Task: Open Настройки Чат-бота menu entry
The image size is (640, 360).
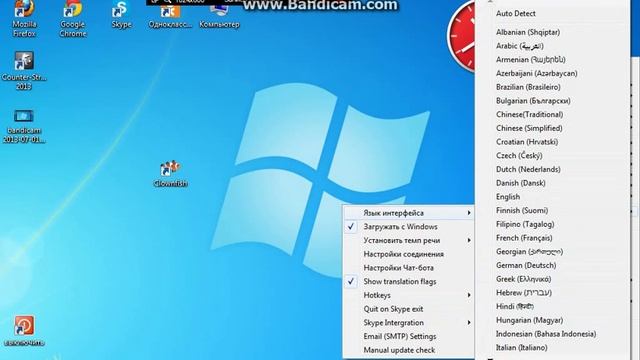Action: point(409,268)
